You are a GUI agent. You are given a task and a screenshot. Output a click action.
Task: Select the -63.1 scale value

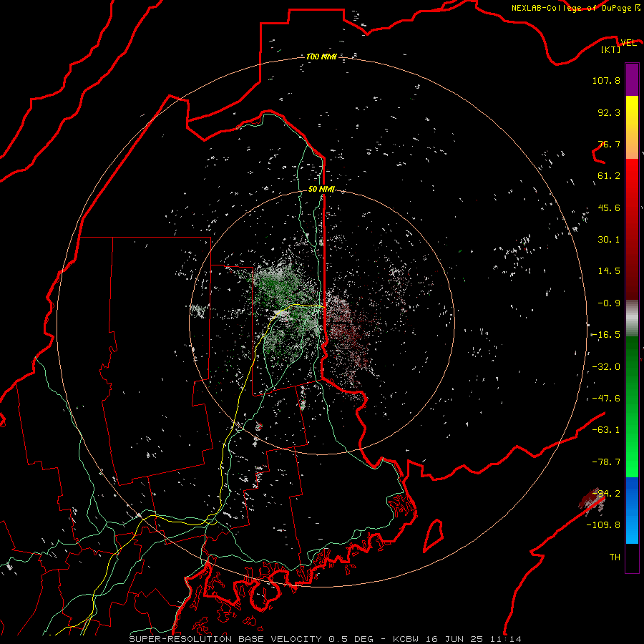[606, 430]
